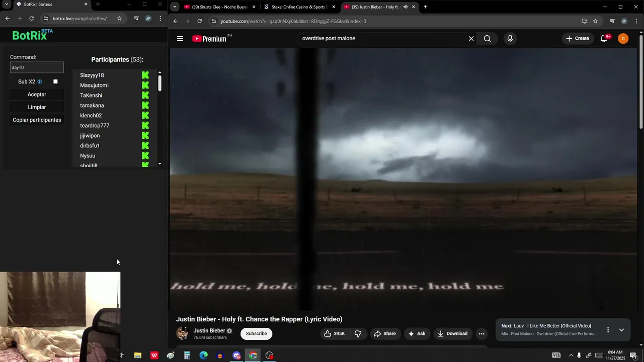Image resolution: width=644 pixels, height=362 pixels.
Task: Go back in the YouTube window
Action: [175, 21]
